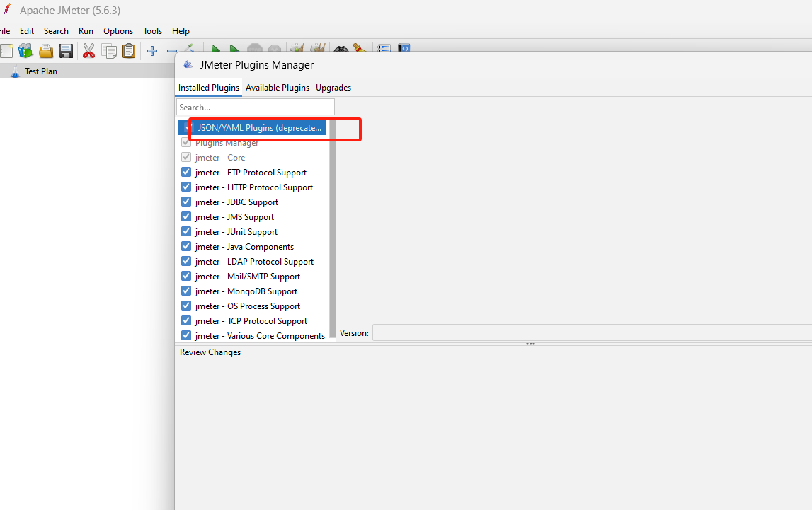Image resolution: width=812 pixels, height=510 pixels.
Task: Save the test plan with floppy icon
Action: (66, 51)
